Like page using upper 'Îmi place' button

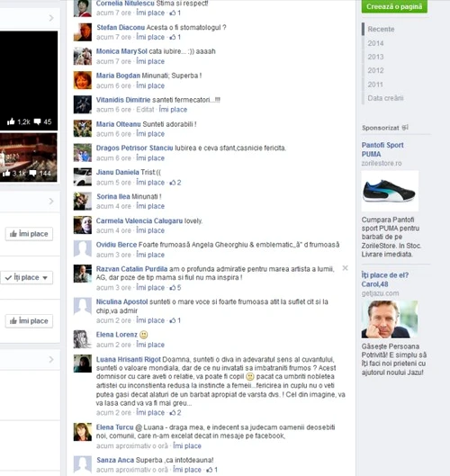tap(29, 234)
